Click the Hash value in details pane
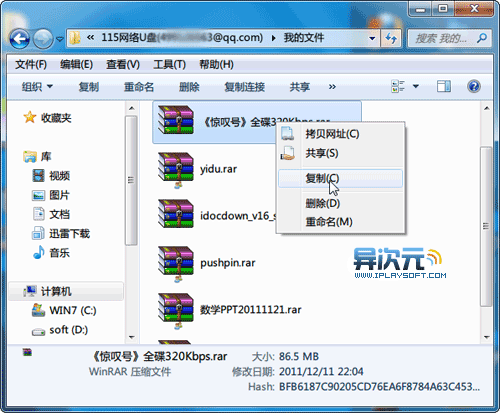The height and width of the screenshot is (413, 500). pos(379,387)
